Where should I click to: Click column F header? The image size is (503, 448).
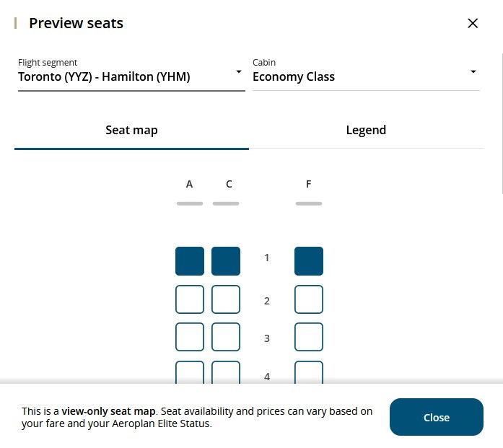(x=309, y=184)
